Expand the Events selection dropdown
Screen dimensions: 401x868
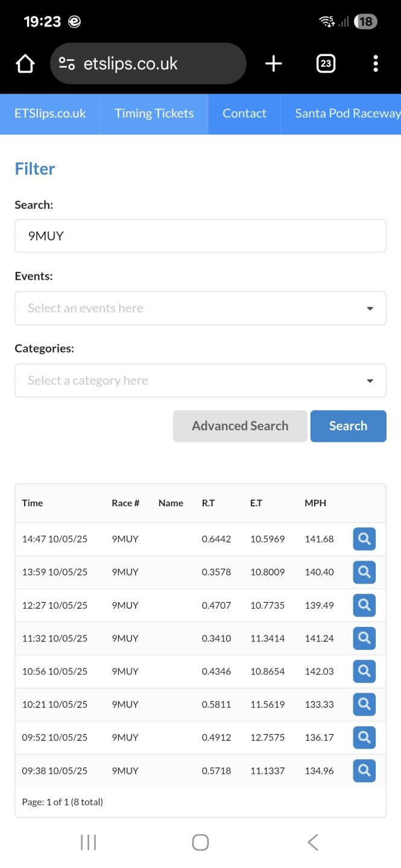(200, 308)
